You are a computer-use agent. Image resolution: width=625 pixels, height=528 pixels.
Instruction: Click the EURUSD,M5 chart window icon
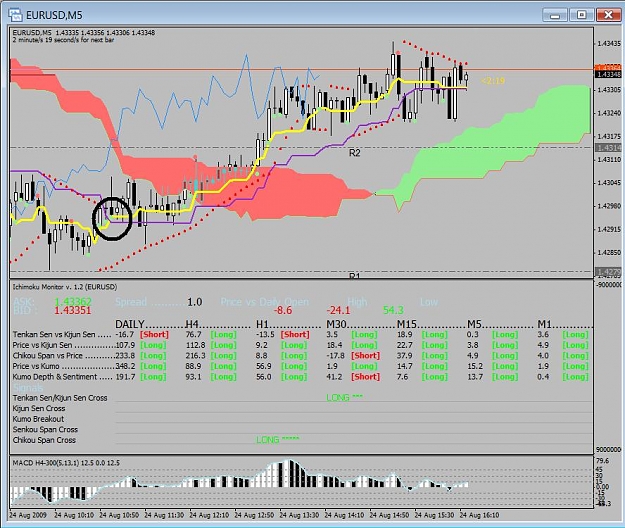click(15, 14)
